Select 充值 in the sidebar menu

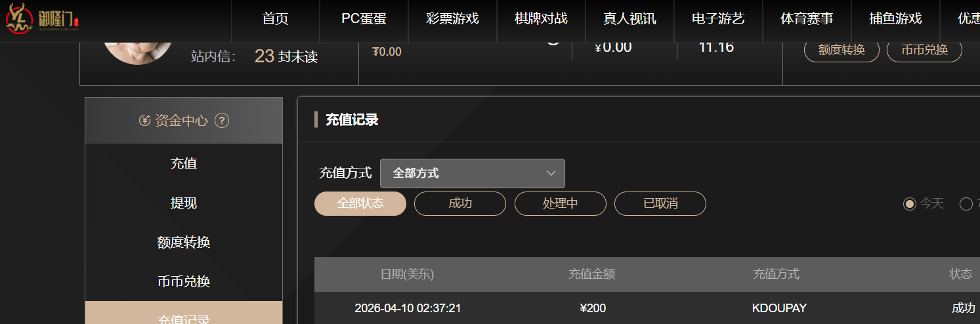[184, 164]
